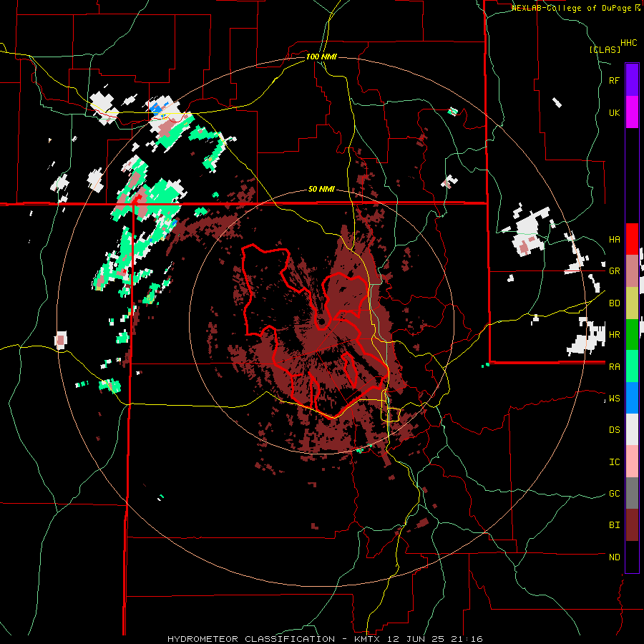This screenshot has height=644, width=644.
Task: Click the 100 NMI range ring label
Action: coord(321,57)
